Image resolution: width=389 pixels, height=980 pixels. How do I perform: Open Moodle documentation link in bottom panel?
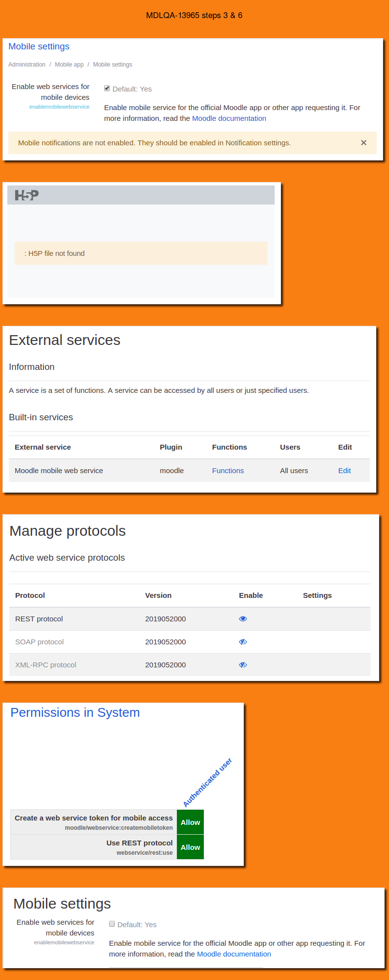tap(234, 954)
